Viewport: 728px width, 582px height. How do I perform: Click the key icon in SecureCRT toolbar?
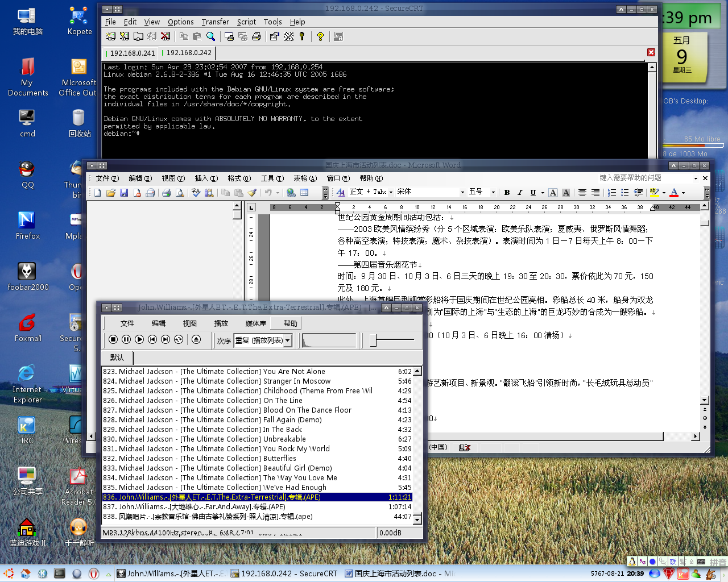tap(302, 36)
